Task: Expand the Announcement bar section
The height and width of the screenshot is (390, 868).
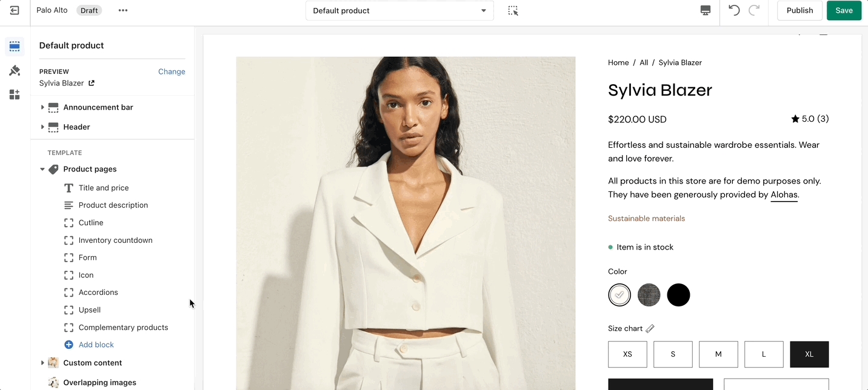Action: click(x=42, y=107)
